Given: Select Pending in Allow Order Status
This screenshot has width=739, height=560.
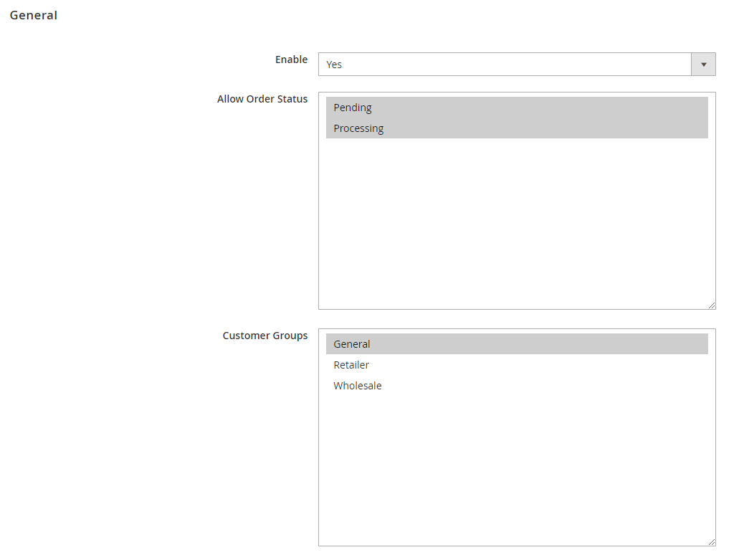Looking at the screenshot, I should coord(353,108).
